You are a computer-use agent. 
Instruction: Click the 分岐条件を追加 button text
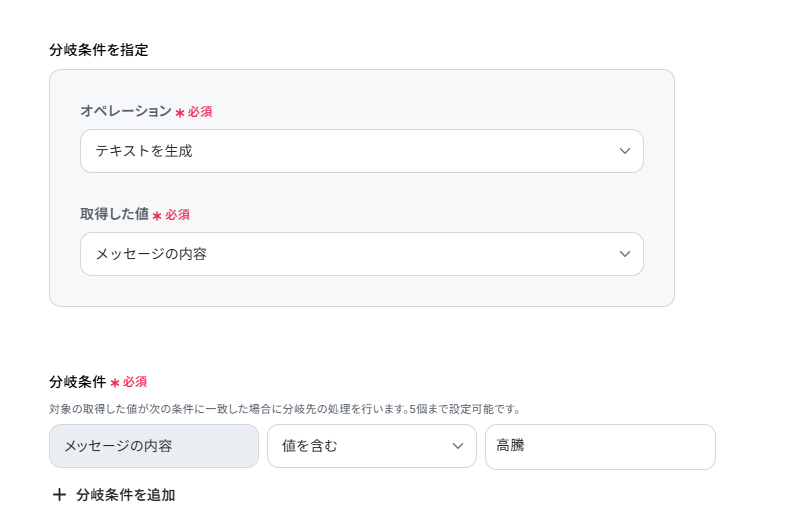[125, 495]
